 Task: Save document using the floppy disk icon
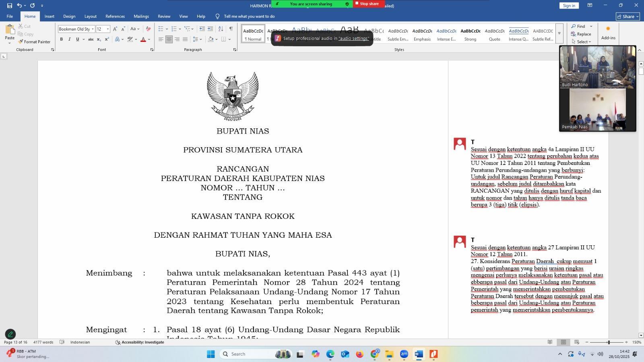tap(9, 6)
